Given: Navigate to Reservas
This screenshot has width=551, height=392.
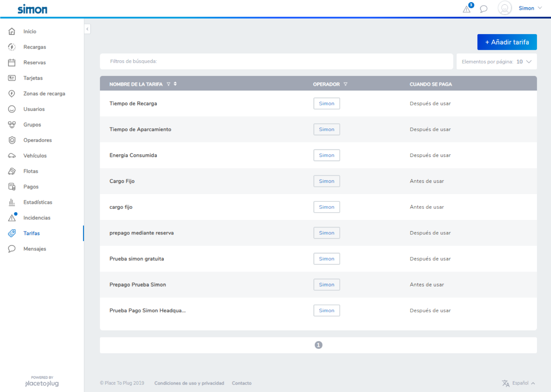Looking at the screenshot, I should (x=35, y=62).
